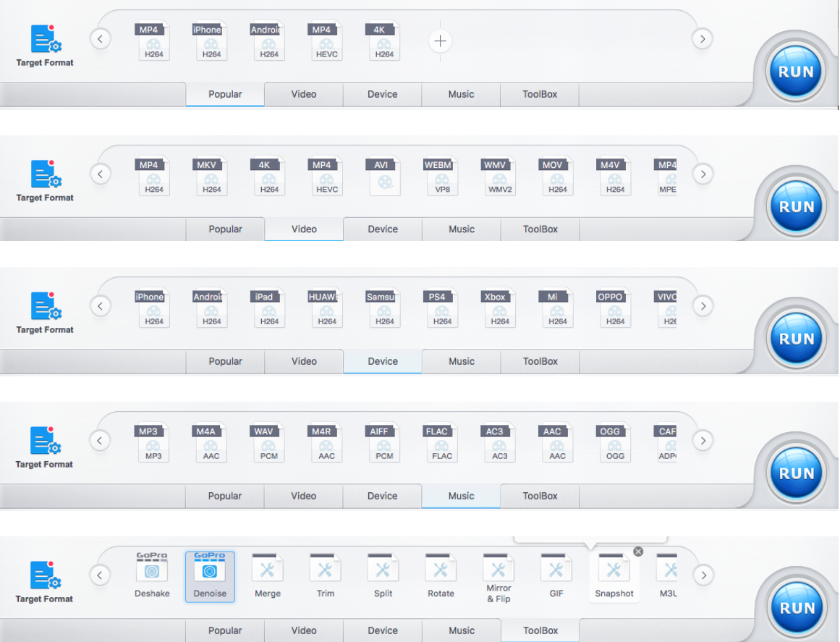This screenshot has height=642, width=840.
Task: Switch to ToolBox tab below the MP3/FLAC row
Action: pyautogui.click(x=540, y=497)
